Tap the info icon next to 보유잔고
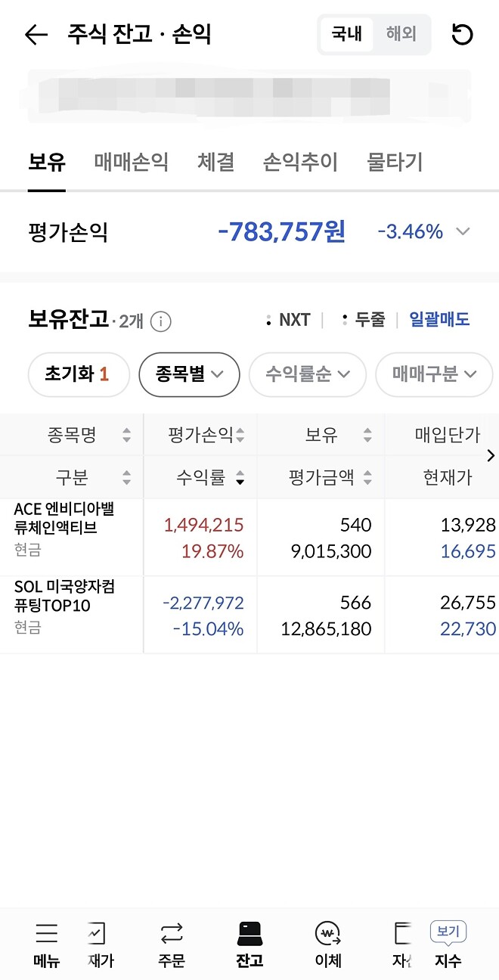Image resolution: width=499 pixels, height=980 pixels. click(161, 321)
